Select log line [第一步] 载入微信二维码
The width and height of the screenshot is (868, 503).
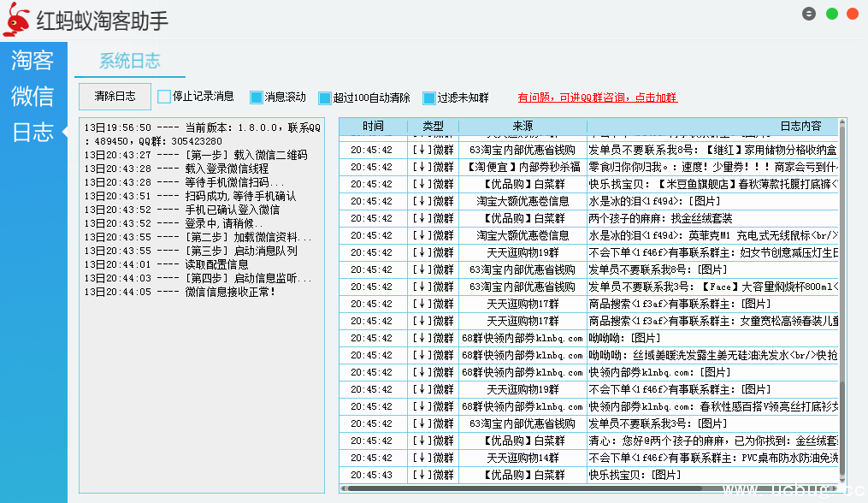coord(196,155)
